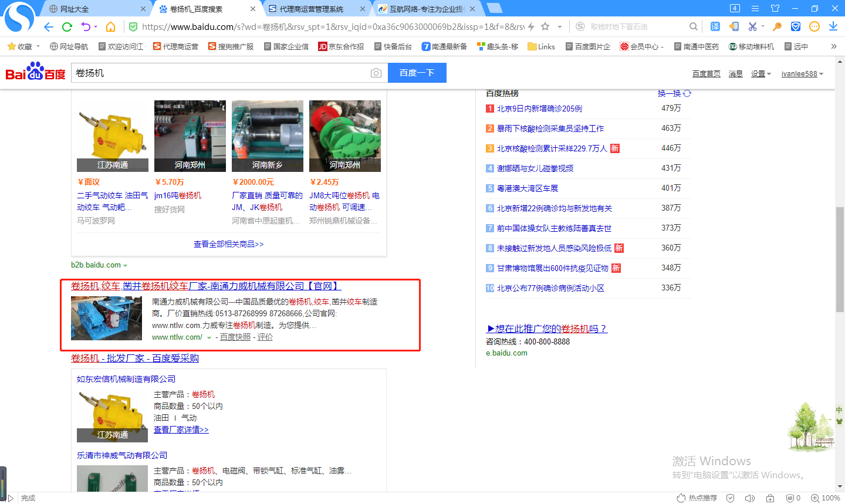Open the downloads arrow icon

(x=833, y=26)
